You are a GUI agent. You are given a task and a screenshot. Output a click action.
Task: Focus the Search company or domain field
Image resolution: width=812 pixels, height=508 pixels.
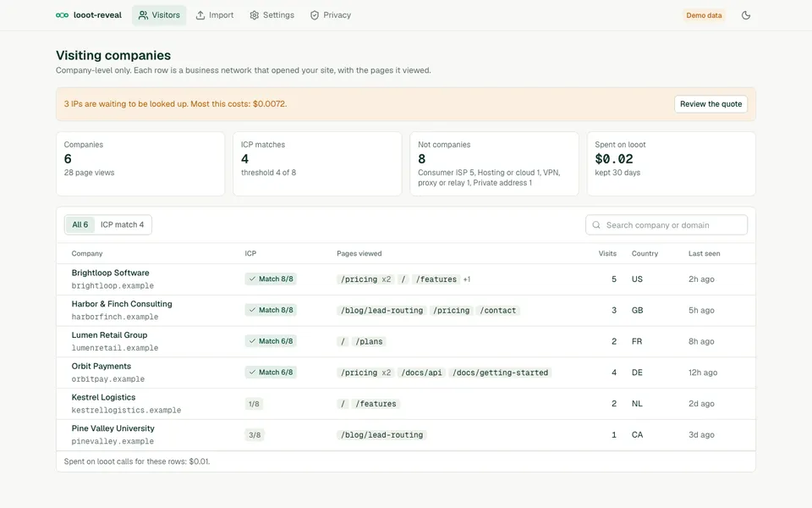[667, 225]
